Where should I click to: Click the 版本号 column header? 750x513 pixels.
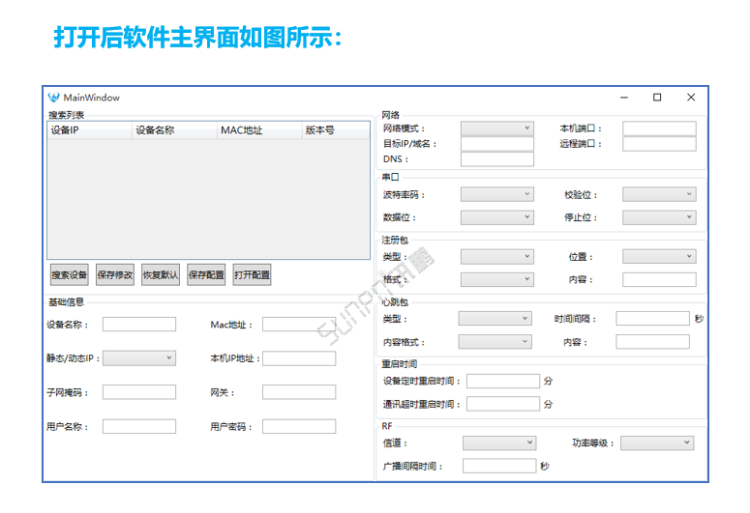point(336,130)
